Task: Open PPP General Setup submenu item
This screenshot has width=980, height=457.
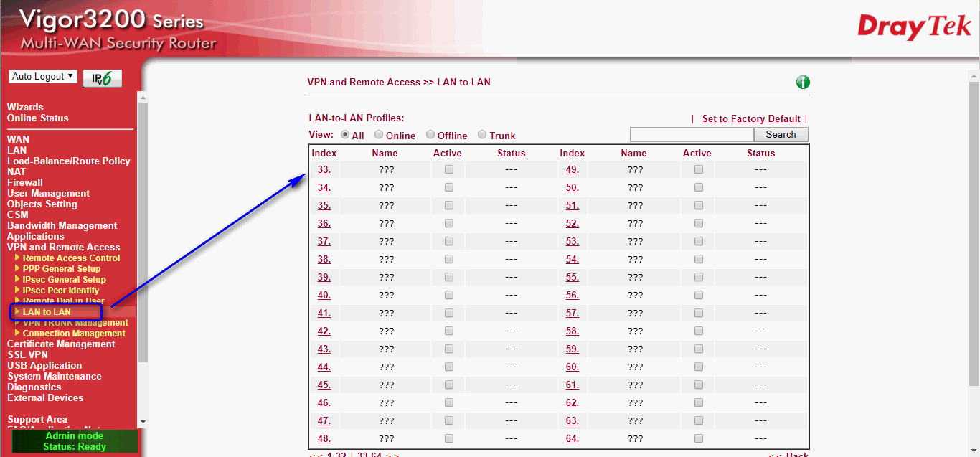Action: [x=62, y=269]
